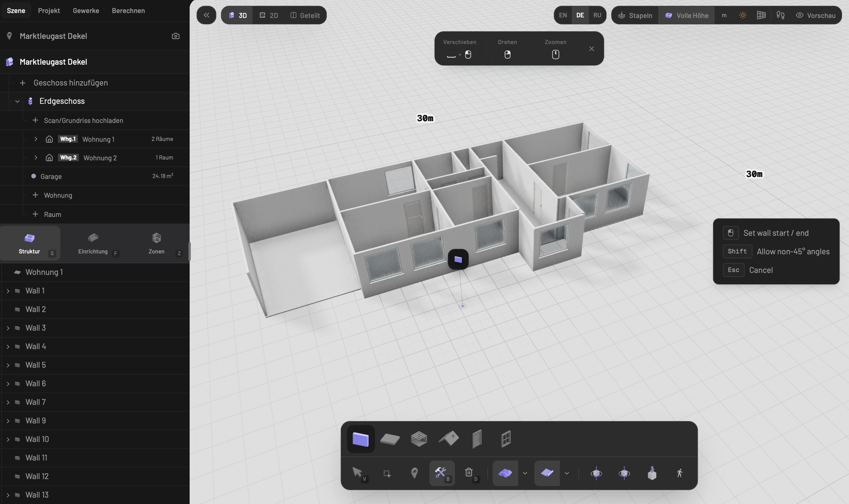849x504 pixels.
Task: Expand Wall 3 in structure list
Action: pos(8,328)
